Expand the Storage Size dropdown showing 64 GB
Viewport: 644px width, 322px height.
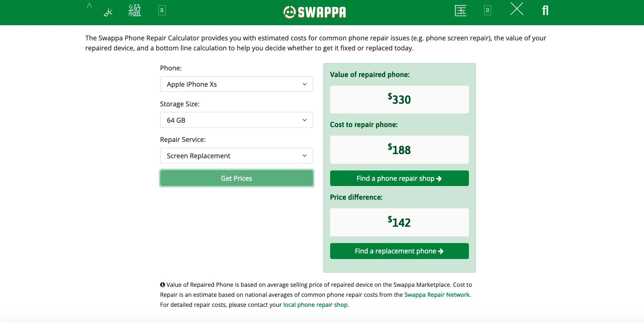pos(237,120)
